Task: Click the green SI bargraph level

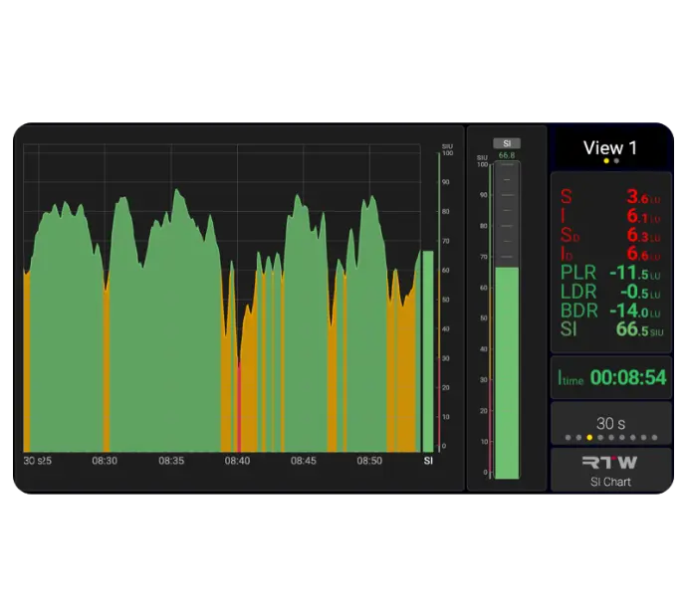Action: 507,372
